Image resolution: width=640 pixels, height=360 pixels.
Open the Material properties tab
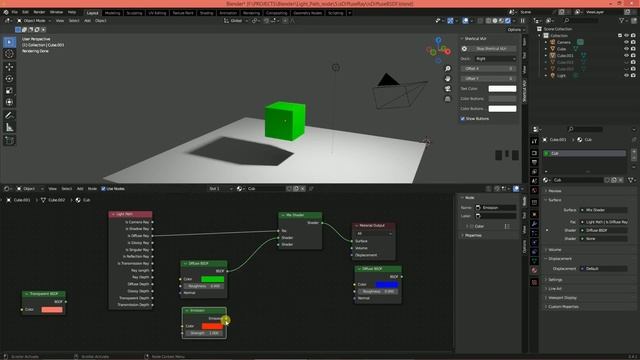click(x=534, y=270)
